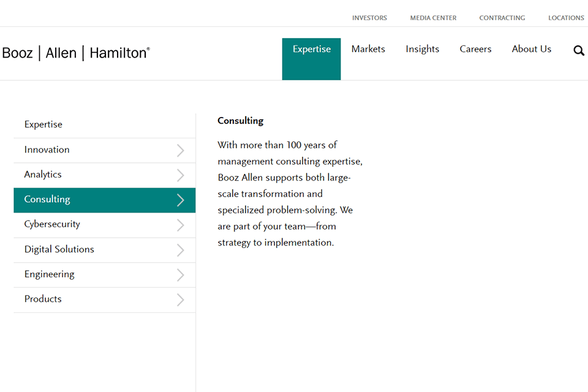588x392 pixels.
Task: Open the Insights menu
Action: [x=422, y=49]
